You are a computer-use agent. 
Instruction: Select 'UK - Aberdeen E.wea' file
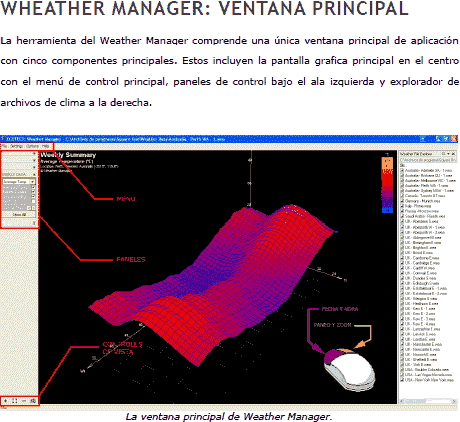(422, 221)
